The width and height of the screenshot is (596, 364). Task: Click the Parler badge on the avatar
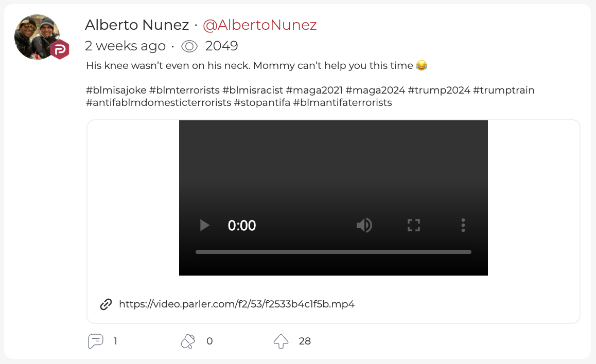[x=60, y=49]
